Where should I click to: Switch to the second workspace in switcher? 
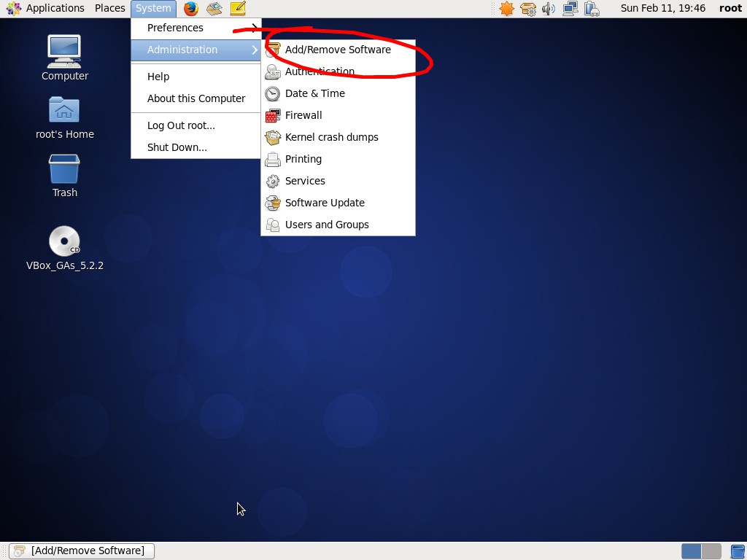[x=711, y=551]
